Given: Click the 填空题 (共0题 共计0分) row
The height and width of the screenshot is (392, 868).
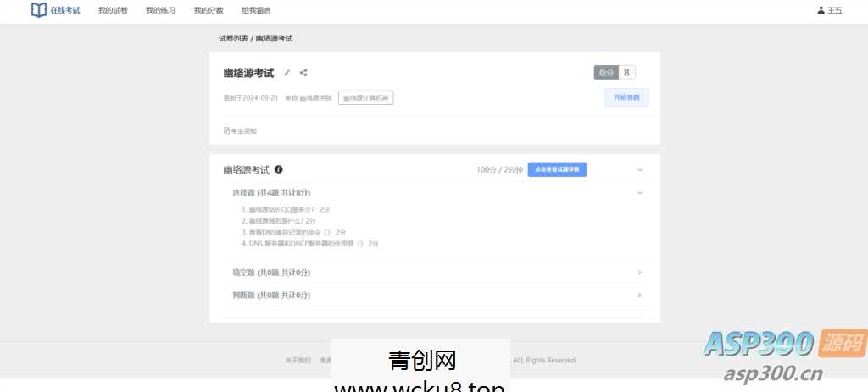Looking at the screenshot, I should (435, 273).
